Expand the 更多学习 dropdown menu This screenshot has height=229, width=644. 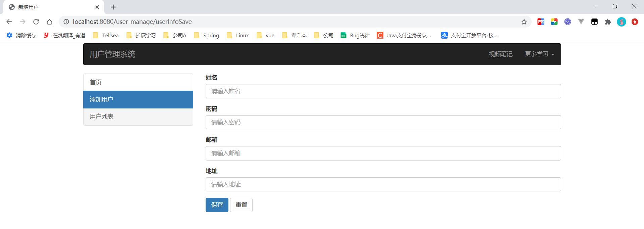tap(539, 54)
